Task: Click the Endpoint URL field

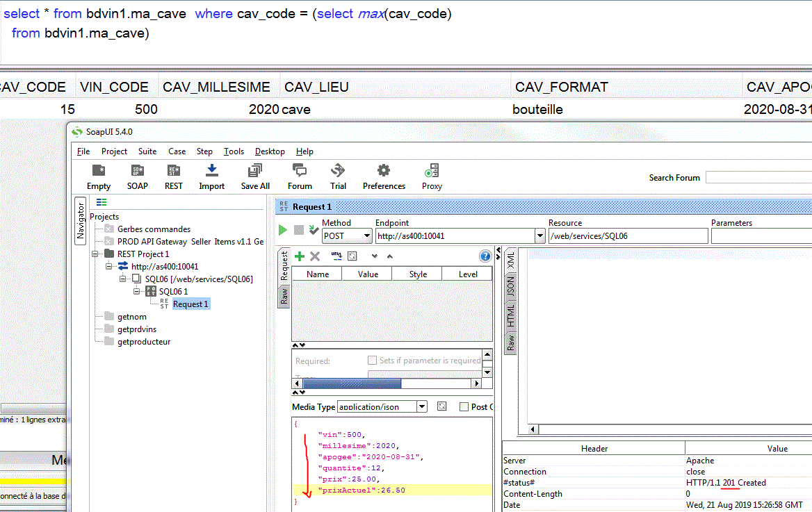Action: click(x=455, y=236)
